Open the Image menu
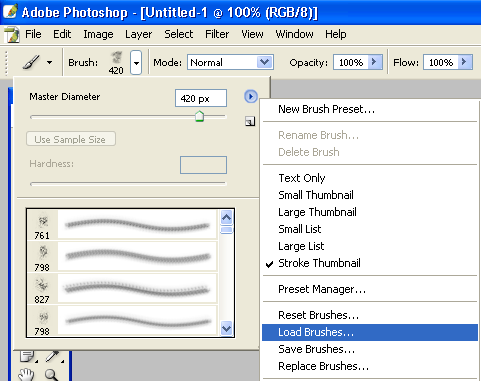This screenshot has width=481, height=381. point(98,34)
